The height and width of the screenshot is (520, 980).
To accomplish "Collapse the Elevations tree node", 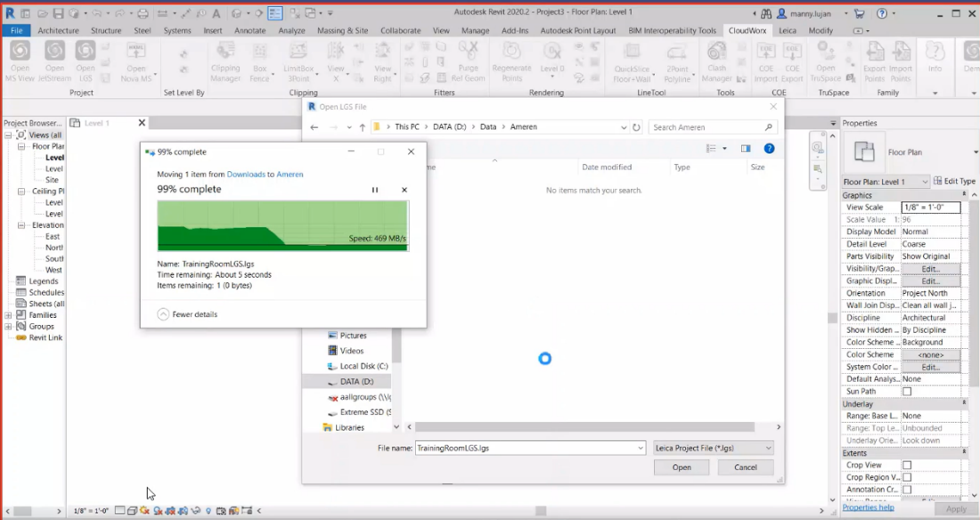I will tap(21, 225).
